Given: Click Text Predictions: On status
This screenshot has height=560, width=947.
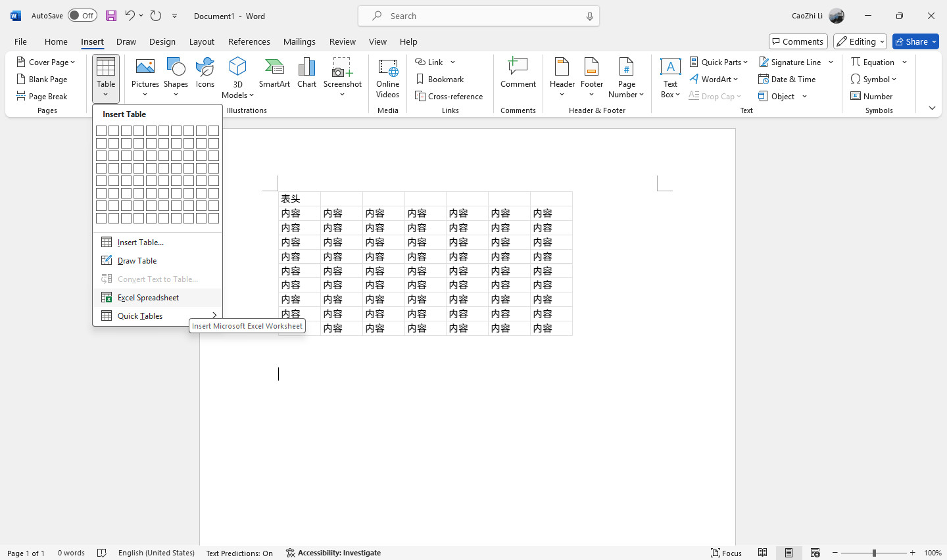Looking at the screenshot, I should 239,553.
